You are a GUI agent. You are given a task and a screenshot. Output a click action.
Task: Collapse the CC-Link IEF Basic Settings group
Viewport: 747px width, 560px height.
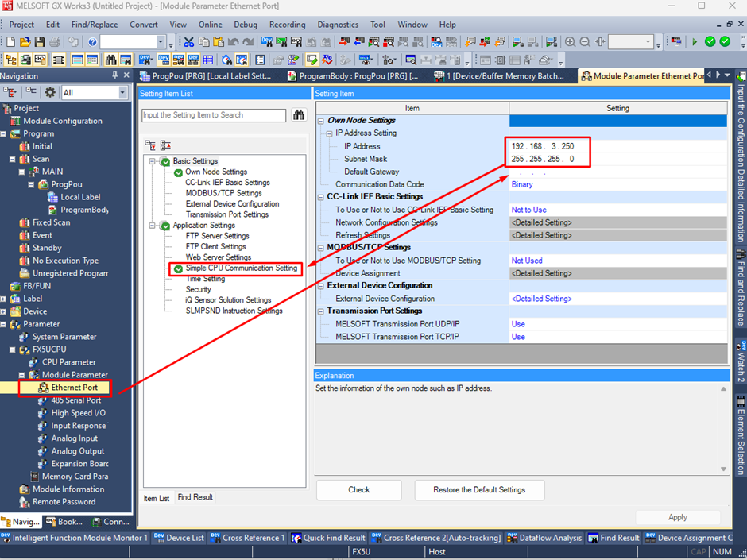coord(321,197)
